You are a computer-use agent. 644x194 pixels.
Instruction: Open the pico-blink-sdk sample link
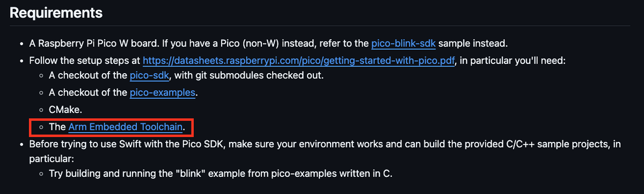404,43
